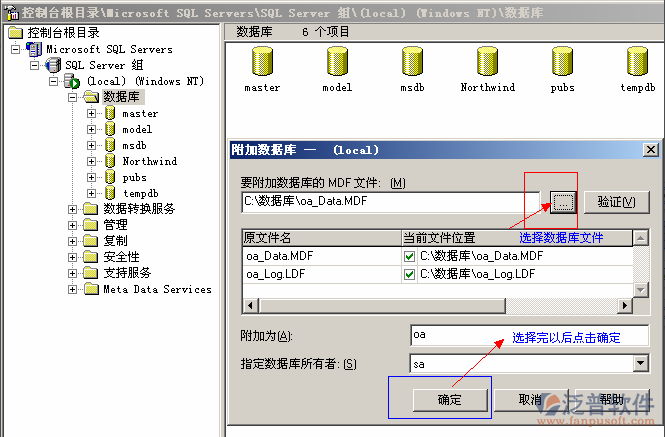This screenshot has width=665, height=437.
Task: Select the pubs label in the tree
Action: tap(134, 178)
